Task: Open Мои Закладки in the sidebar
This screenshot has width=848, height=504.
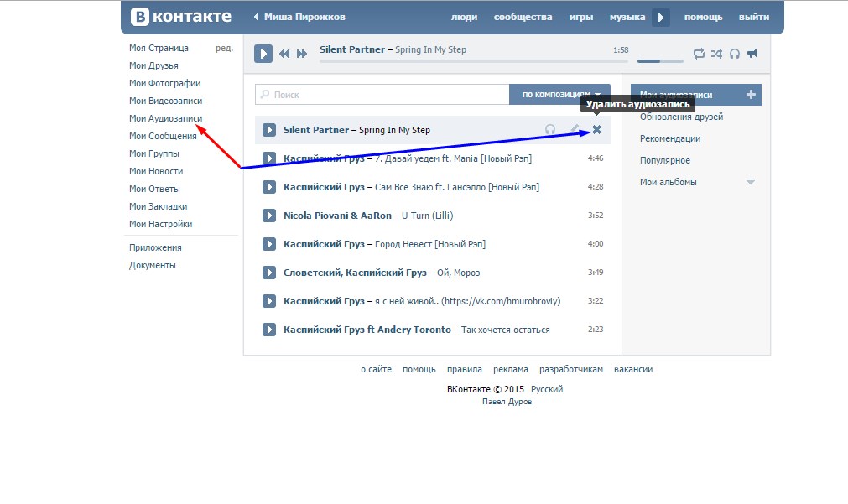Action: point(158,206)
